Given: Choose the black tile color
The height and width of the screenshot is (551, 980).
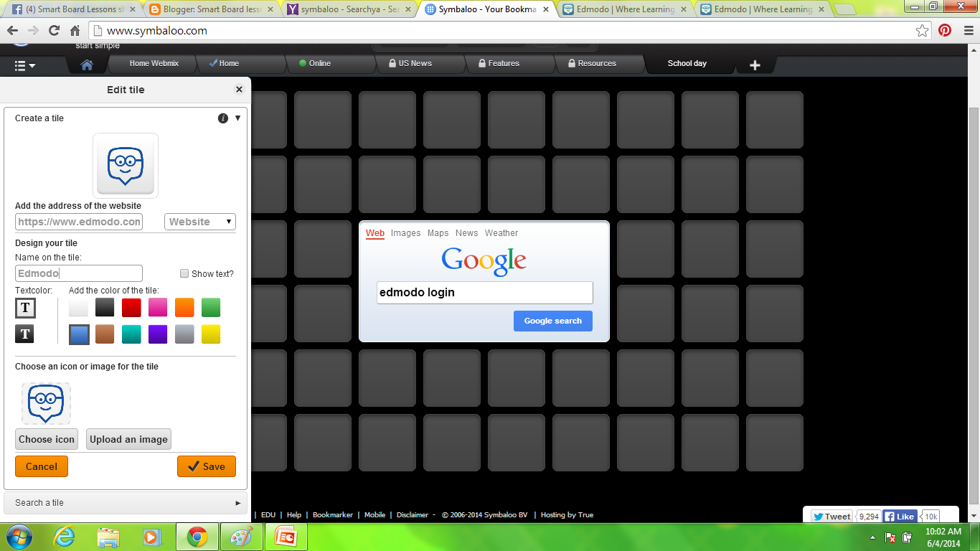Looking at the screenshot, I should click(x=105, y=308).
